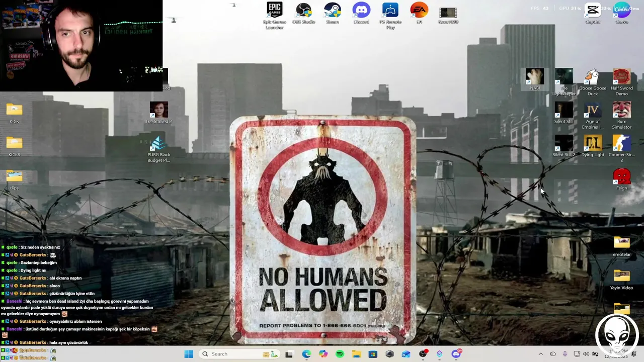The height and width of the screenshot is (362, 644).
Task: Click the webcam overlay in corner
Action: (81, 45)
